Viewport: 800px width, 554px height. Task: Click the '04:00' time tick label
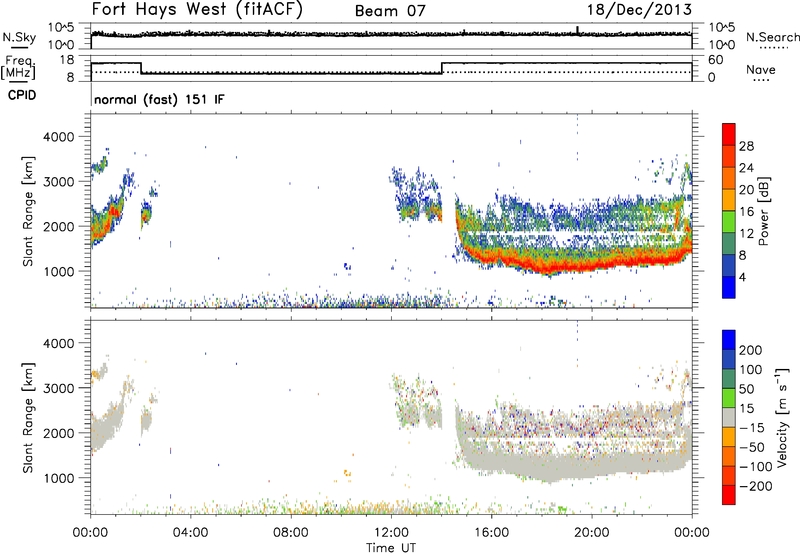tap(190, 533)
